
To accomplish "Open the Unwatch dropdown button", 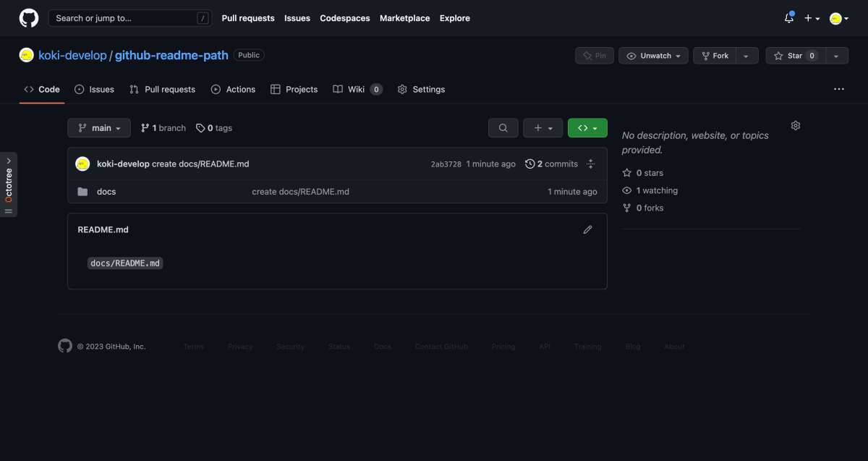I will click(x=653, y=56).
